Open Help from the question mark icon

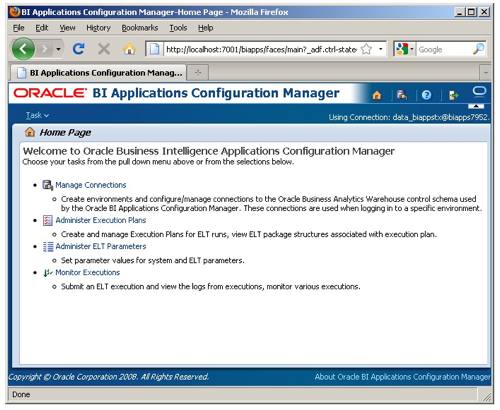(426, 95)
